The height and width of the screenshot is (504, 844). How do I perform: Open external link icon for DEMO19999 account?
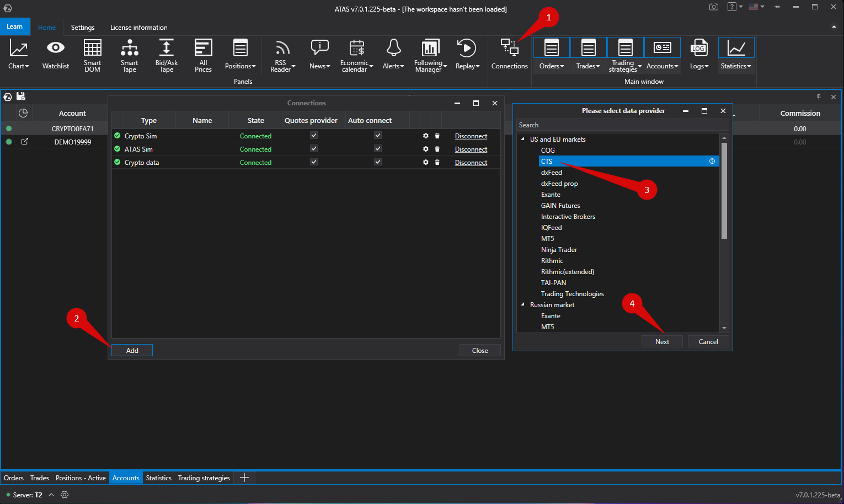point(24,142)
